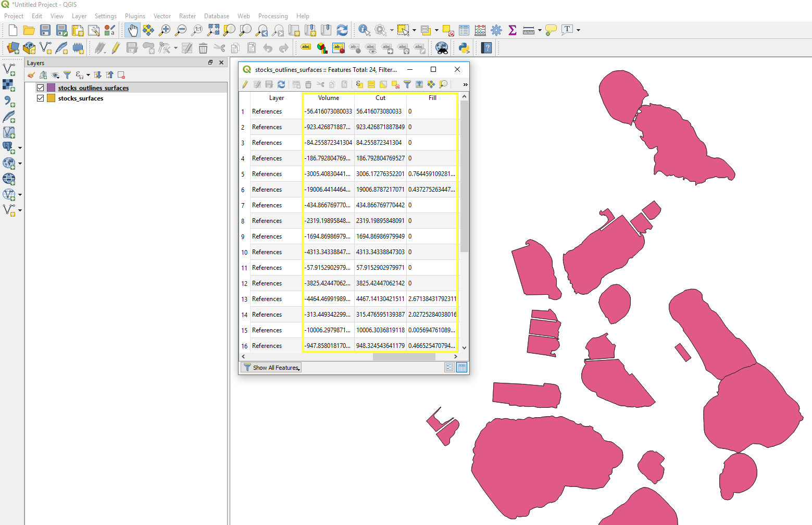Open the Processing menu
The height and width of the screenshot is (525, 812).
tap(273, 16)
